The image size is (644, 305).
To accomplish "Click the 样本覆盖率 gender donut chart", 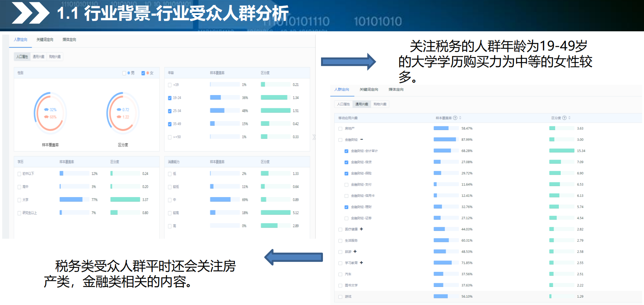I will tap(50, 113).
